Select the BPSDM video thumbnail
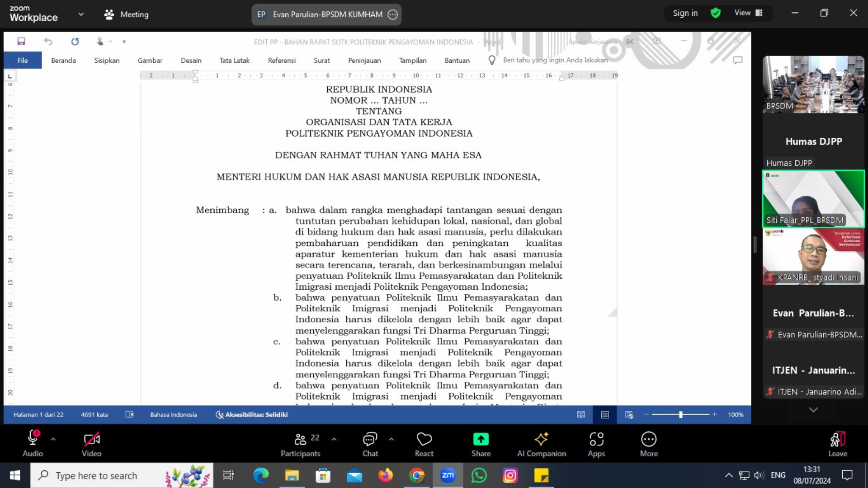The image size is (868, 488). coord(813,84)
